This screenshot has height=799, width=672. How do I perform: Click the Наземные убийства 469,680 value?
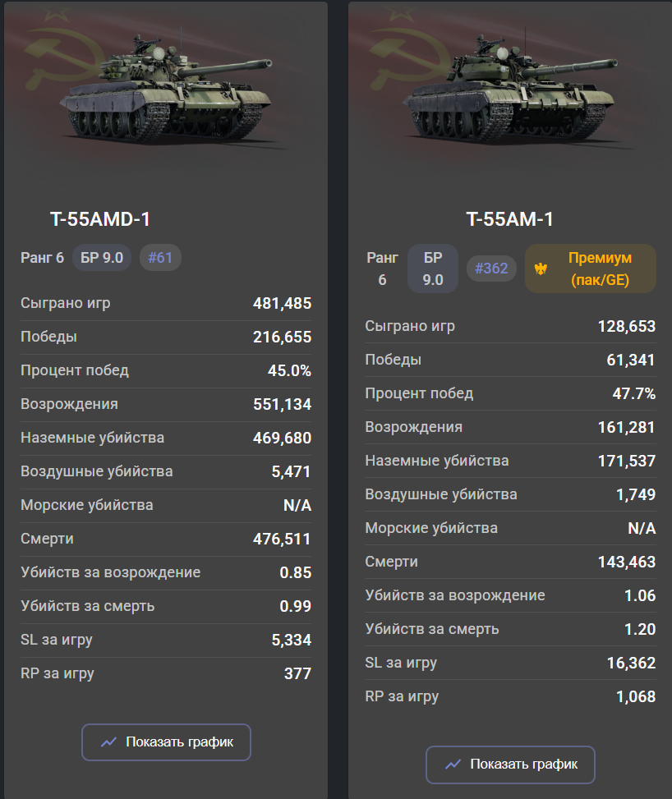[x=282, y=438]
